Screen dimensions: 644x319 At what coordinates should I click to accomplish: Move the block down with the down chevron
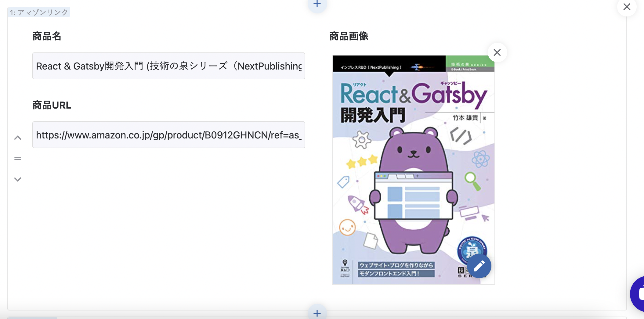coord(18,179)
